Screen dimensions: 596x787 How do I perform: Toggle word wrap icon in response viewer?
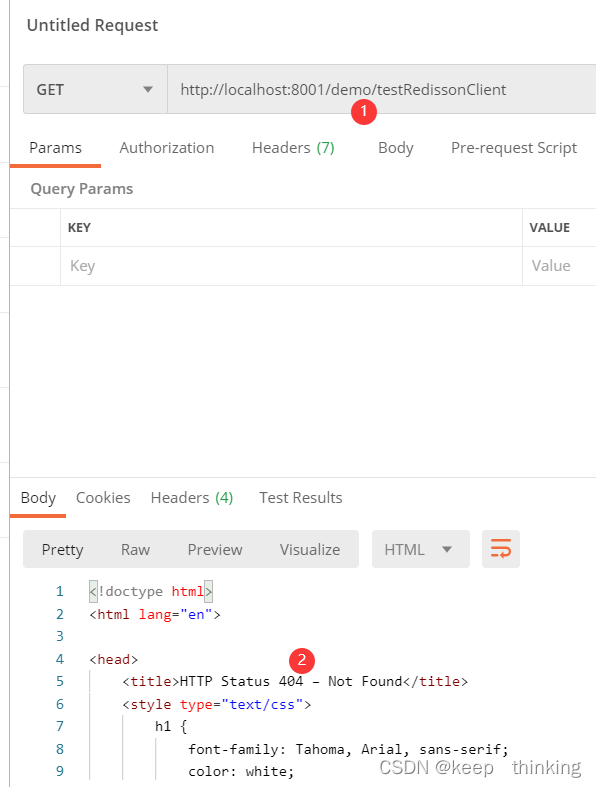point(501,549)
